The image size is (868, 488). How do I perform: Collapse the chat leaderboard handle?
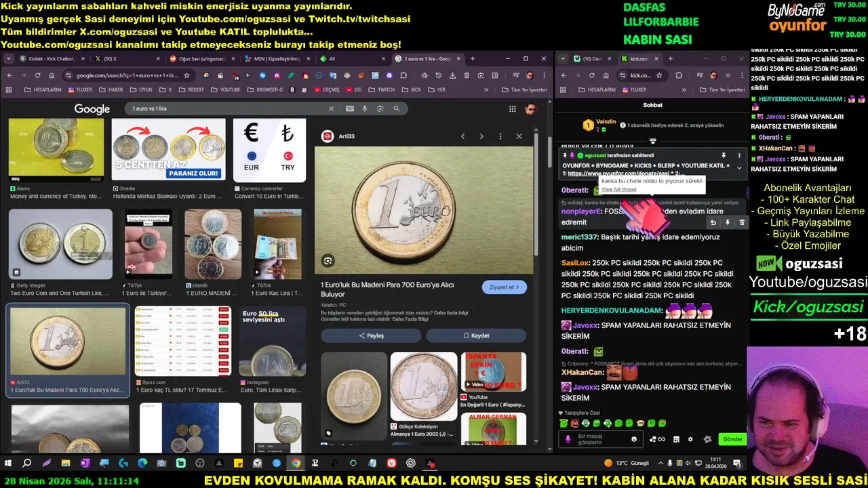pyautogui.click(x=652, y=142)
